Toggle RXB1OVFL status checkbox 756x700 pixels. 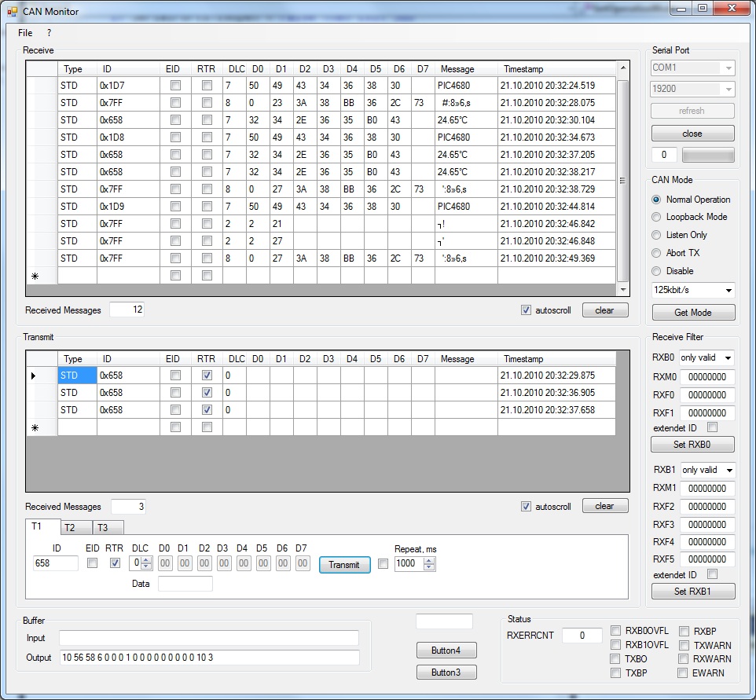point(615,644)
